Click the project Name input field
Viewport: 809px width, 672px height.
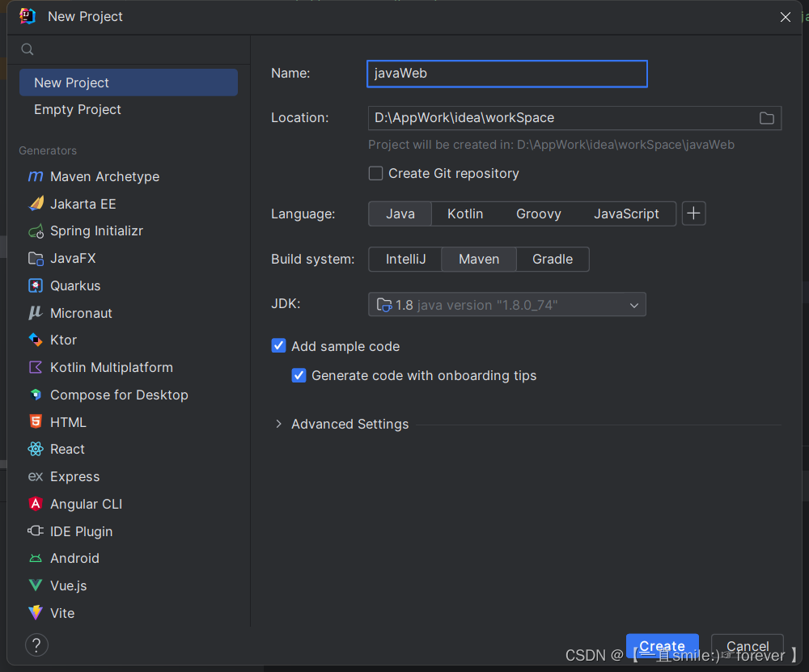507,74
